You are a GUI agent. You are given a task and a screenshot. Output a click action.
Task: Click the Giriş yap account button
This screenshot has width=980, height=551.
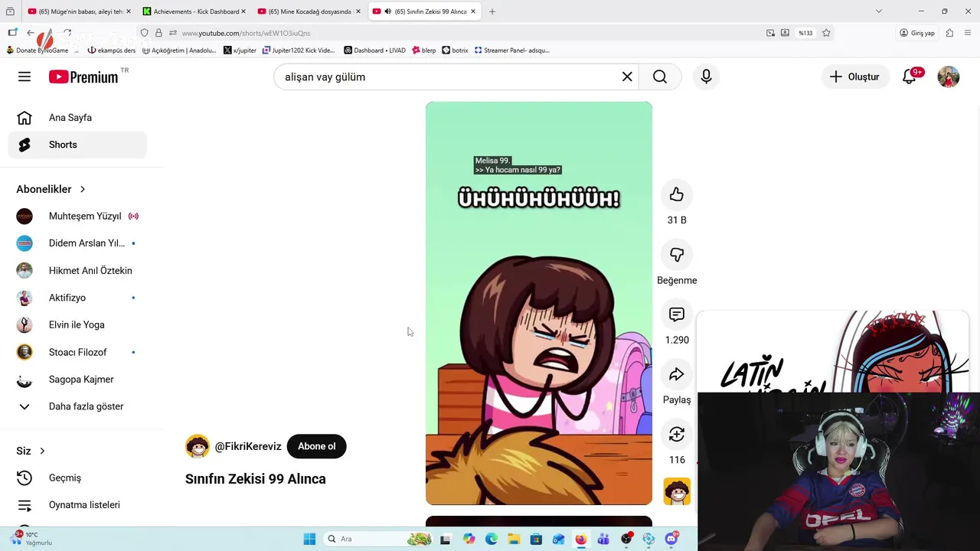[x=917, y=33]
